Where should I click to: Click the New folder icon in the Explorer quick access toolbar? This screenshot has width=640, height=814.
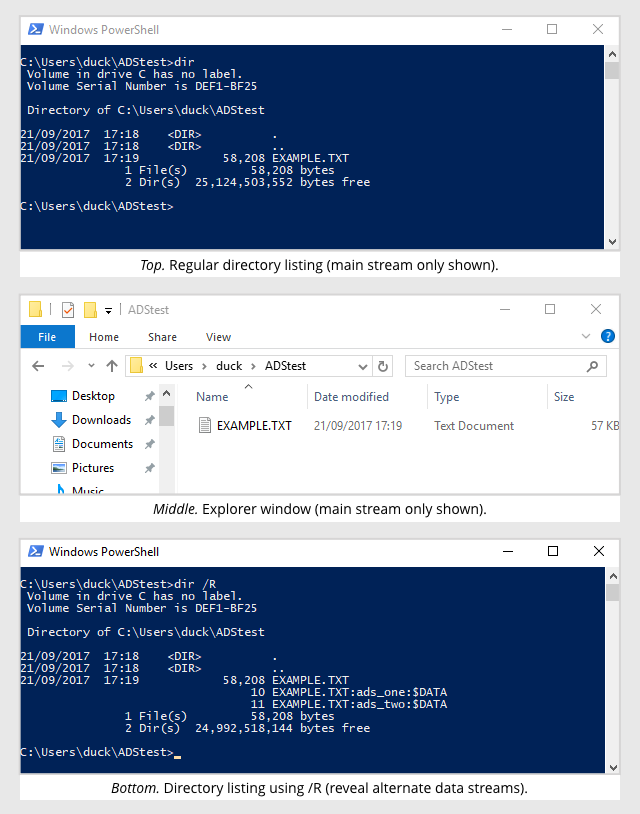90,310
